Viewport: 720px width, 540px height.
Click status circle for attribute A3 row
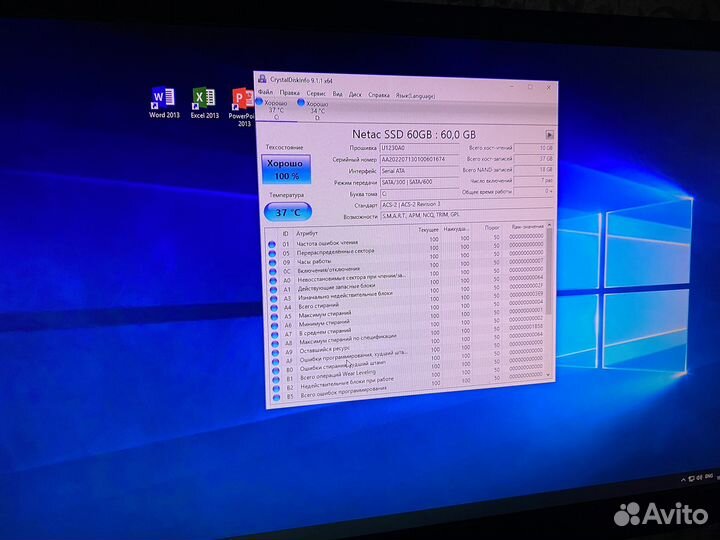pos(274,299)
